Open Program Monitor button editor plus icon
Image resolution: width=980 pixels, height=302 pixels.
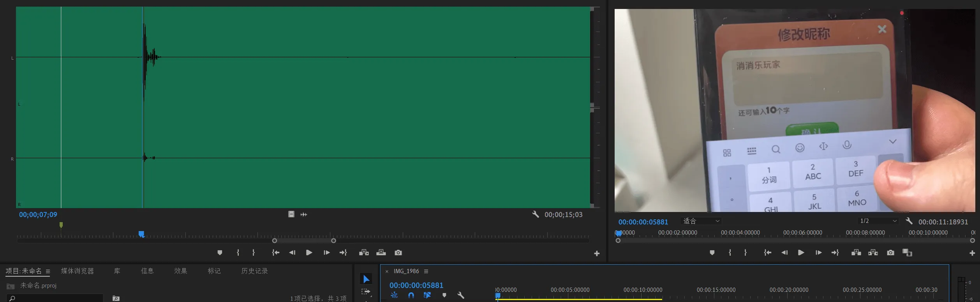coord(972,253)
